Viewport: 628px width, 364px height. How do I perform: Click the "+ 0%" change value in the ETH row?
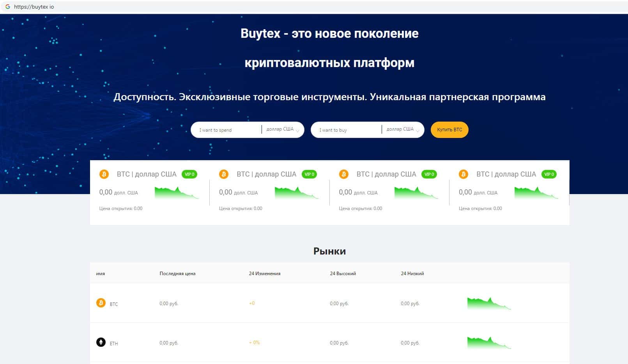tap(254, 343)
